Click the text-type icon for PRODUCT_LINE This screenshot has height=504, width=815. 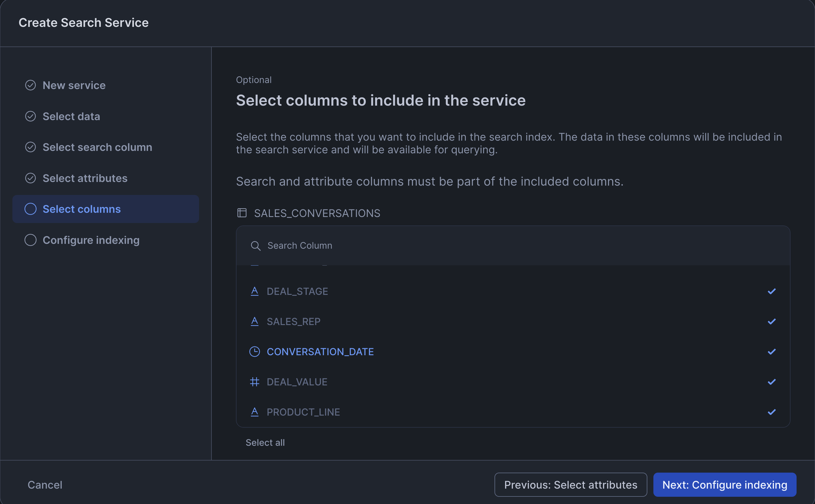click(255, 412)
